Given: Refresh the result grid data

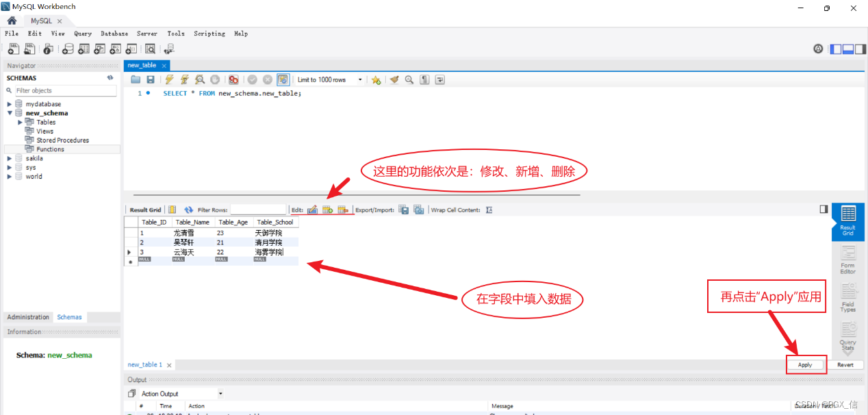Looking at the screenshot, I should [x=189, y=210].
